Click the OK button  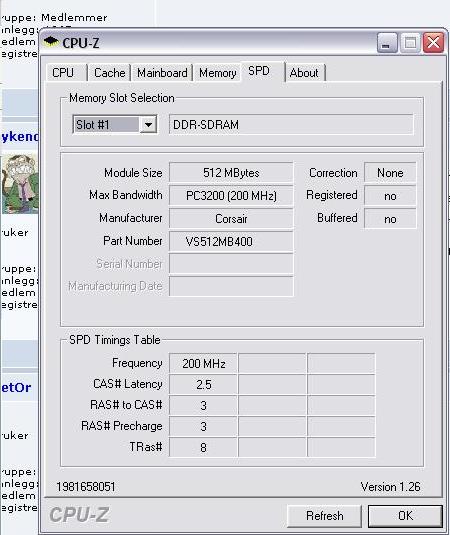click(405, 516)
